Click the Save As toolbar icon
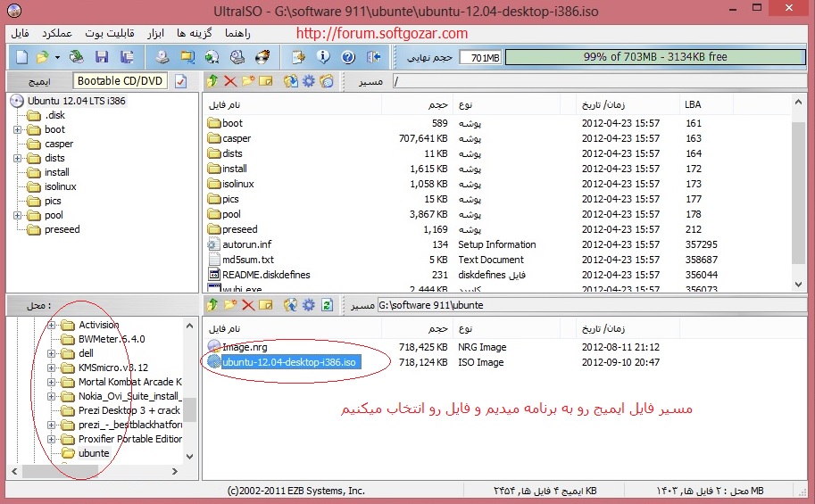The height and width of the screenshot is (504, 815). point(127,56)
